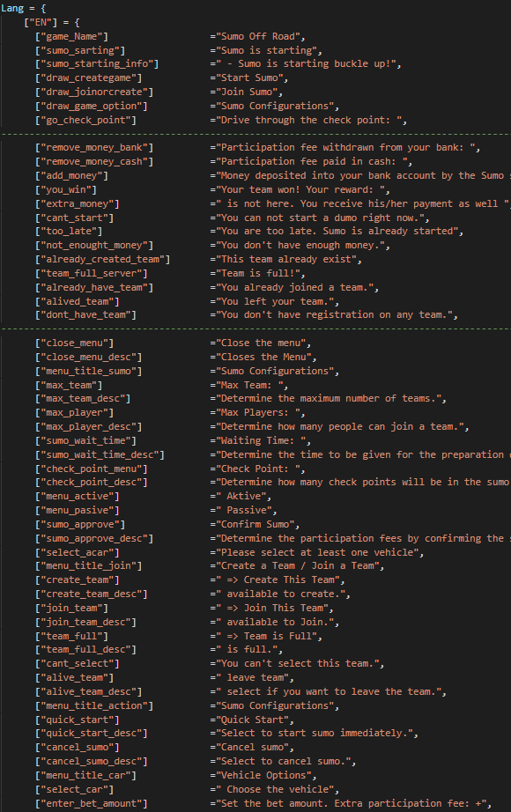The width and height of the screenshot is (511, 812).
Task: Click the remove_money_bank key
Action: coord(93,148)
